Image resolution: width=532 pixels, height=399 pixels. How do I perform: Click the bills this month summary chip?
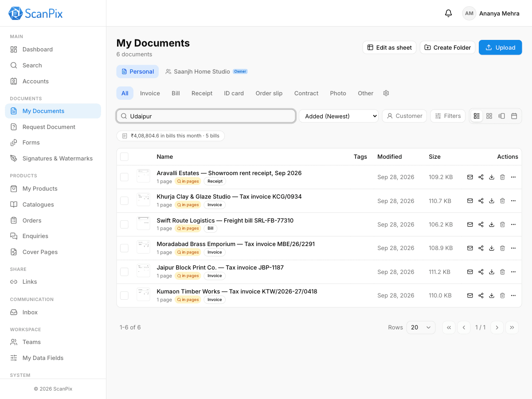click(x=171, y=136)
